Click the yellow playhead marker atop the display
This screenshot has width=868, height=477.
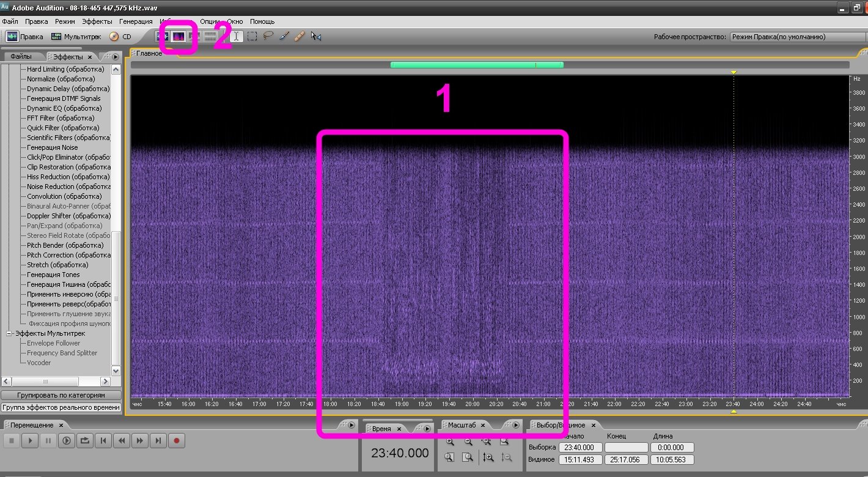click(734, 73)
